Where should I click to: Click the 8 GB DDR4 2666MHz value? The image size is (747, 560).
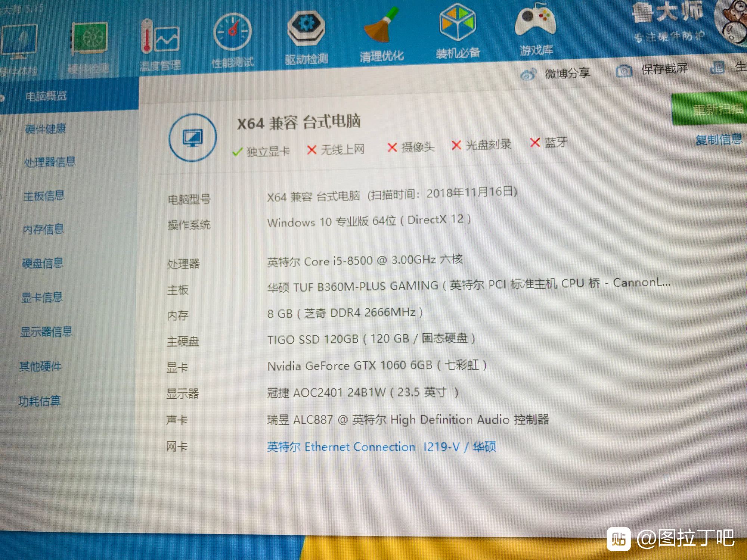345,313
